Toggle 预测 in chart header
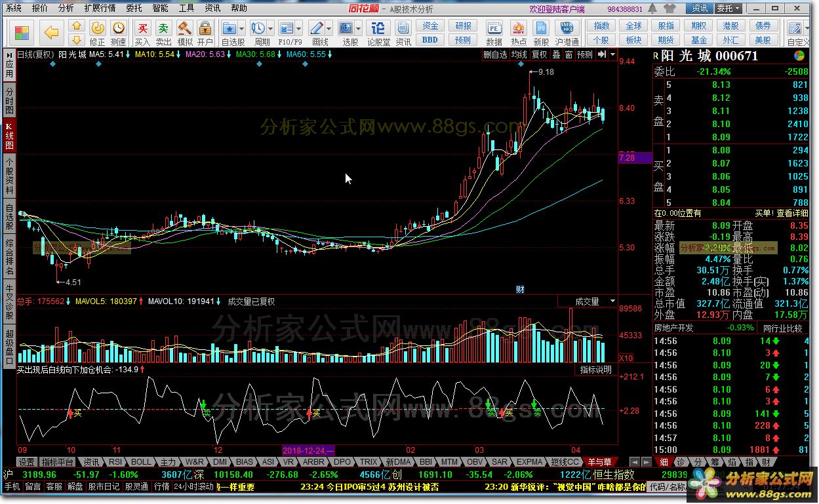This screenshot has height=504, width=819. tap(584, 55)
